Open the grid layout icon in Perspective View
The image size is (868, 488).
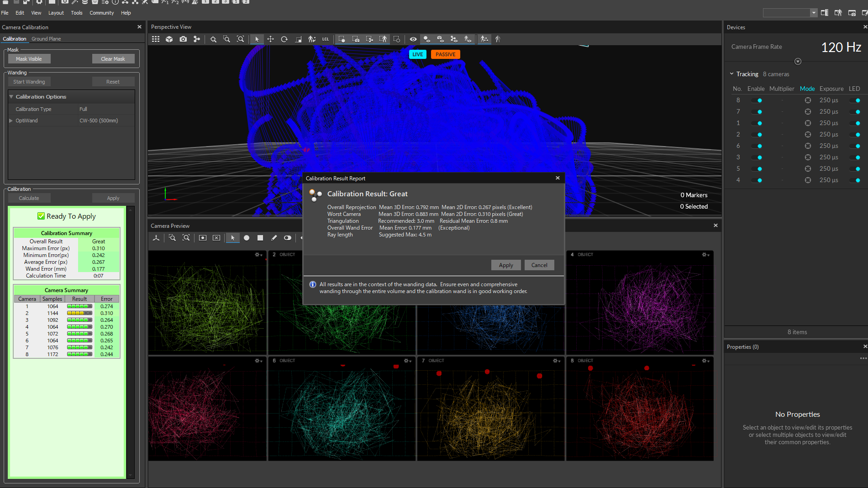click(156, 39)
